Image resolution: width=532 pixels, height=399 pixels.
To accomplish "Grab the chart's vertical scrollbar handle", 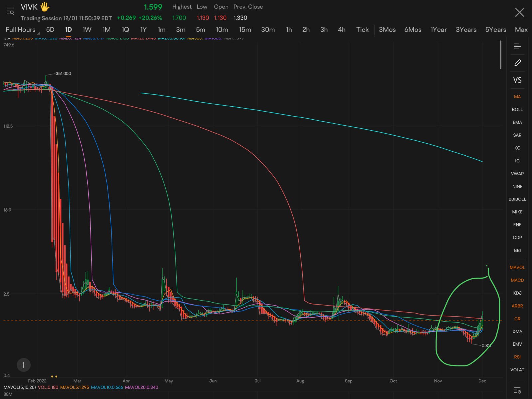I will [500, 55].
